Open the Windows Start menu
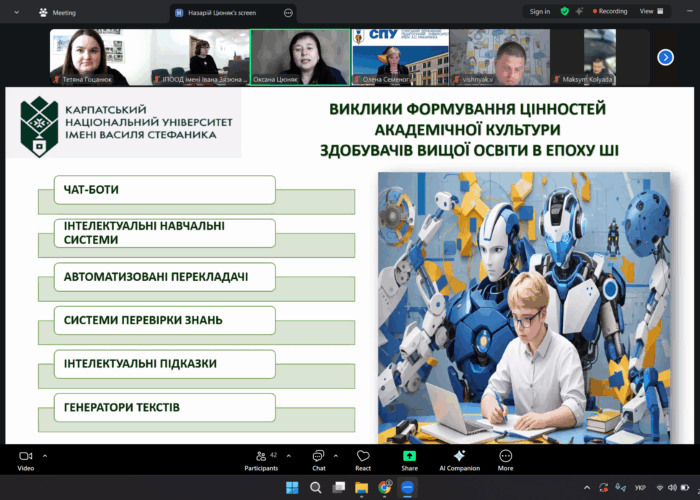Image resolution: width=700 pixels, height=500 pixels. pyautogui.click(x=292, y=488)
